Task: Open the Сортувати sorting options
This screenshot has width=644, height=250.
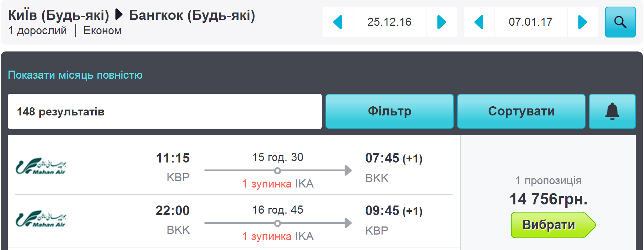Action: point(521,111)
